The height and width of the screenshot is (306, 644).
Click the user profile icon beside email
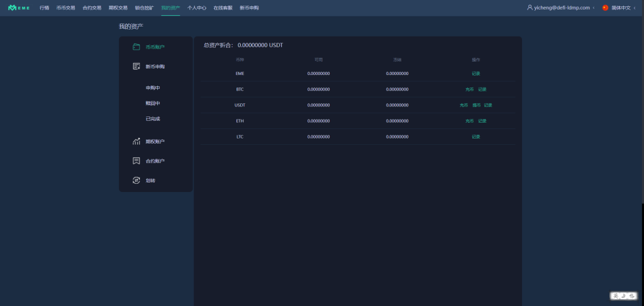point(530,8)
